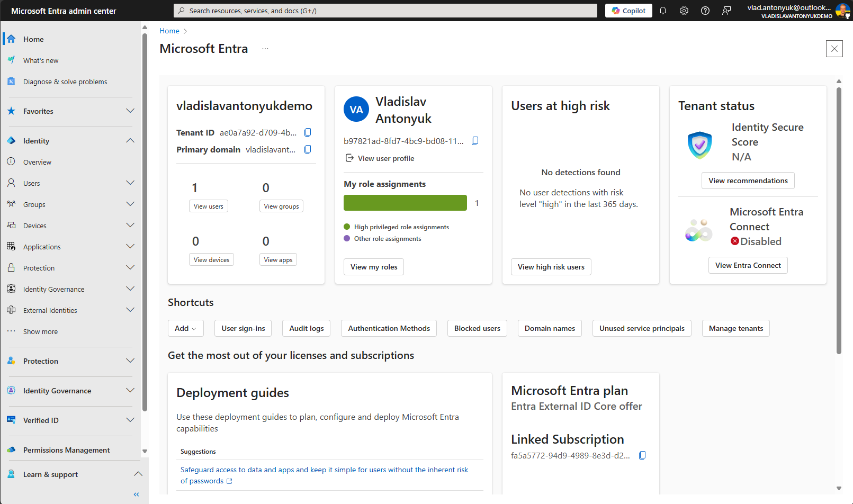Click the external-link icon after 'of passwords'
The image size is (853, 504).
(229, 481)
